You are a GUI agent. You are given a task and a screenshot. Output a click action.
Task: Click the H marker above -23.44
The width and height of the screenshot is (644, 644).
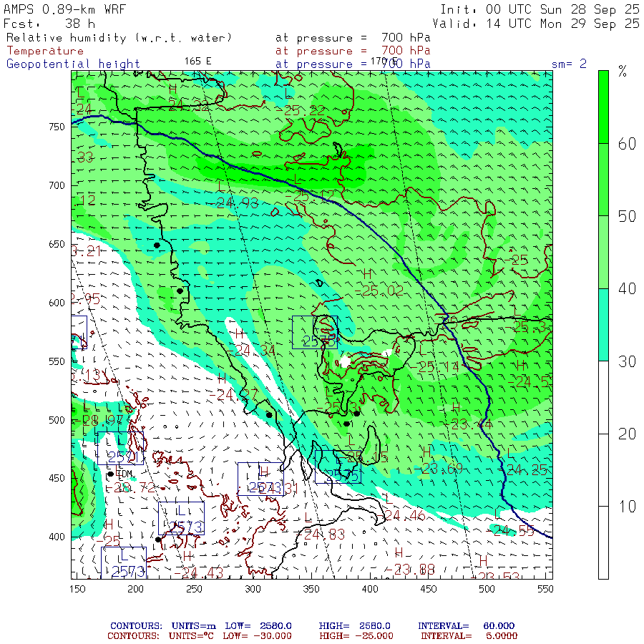click(x=456, y=408)
